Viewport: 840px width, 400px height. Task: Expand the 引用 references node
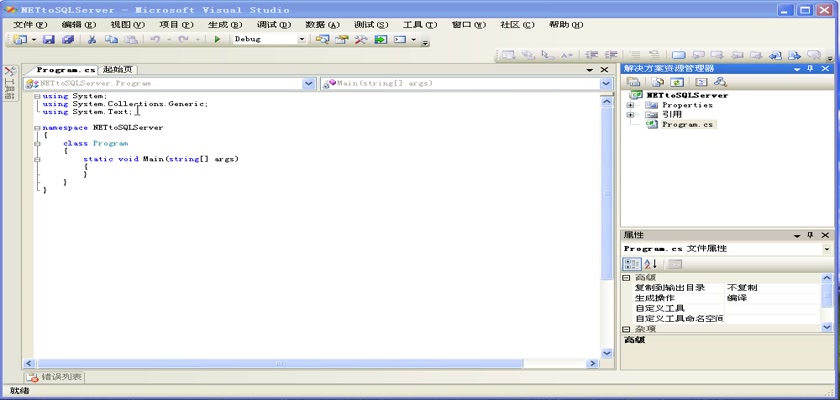[631, 115]
